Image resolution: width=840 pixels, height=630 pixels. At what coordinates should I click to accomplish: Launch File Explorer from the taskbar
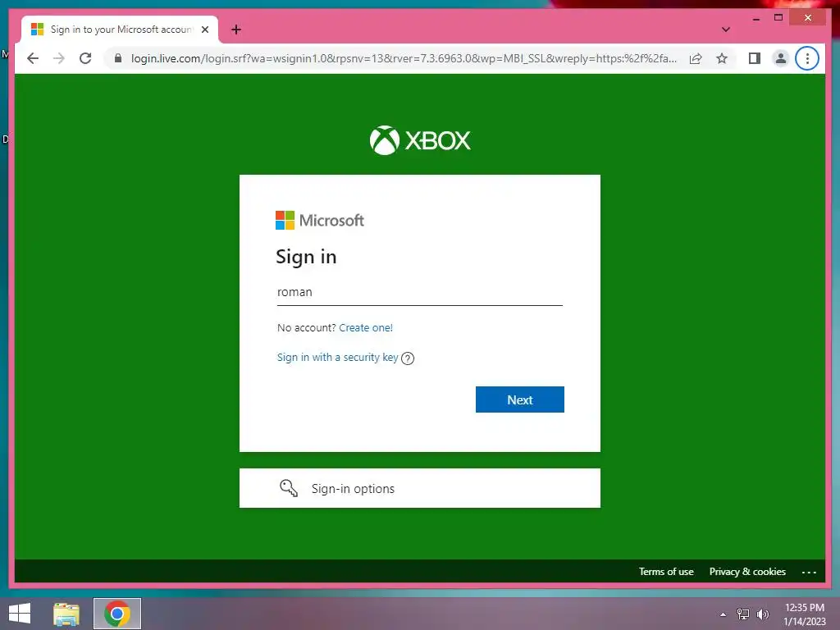click(x=66, y=614)
